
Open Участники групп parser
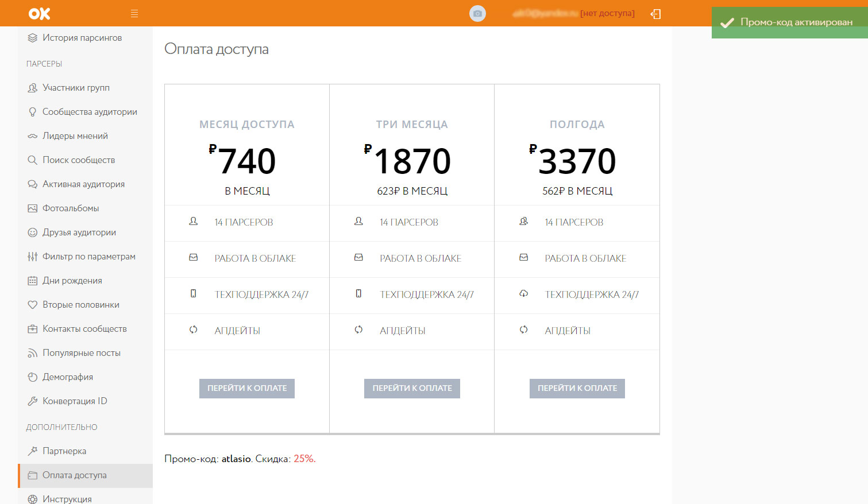[76, 88]
